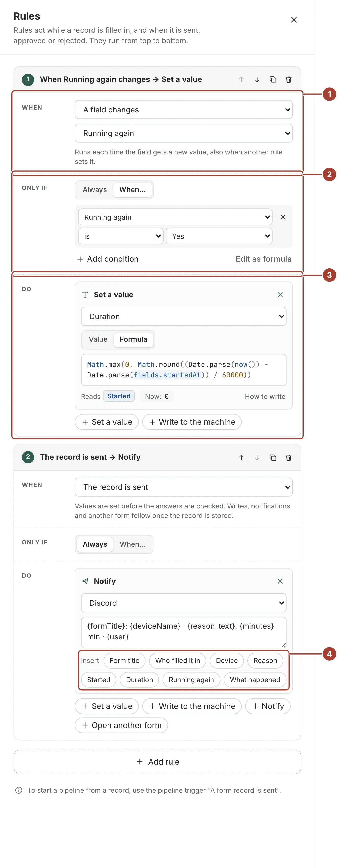
Task: Open 'The record is sent' trigger dropdown
Action: coord(184,487)
